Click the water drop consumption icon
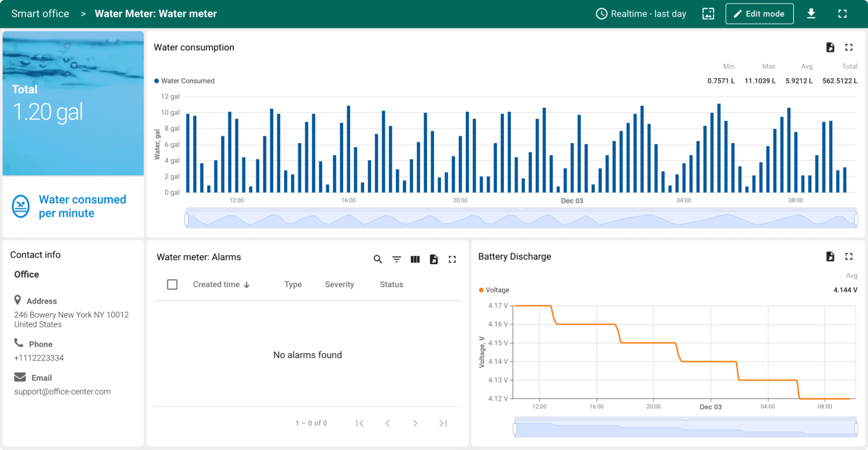This screenshot has width=868, height=450. (21, 206)
